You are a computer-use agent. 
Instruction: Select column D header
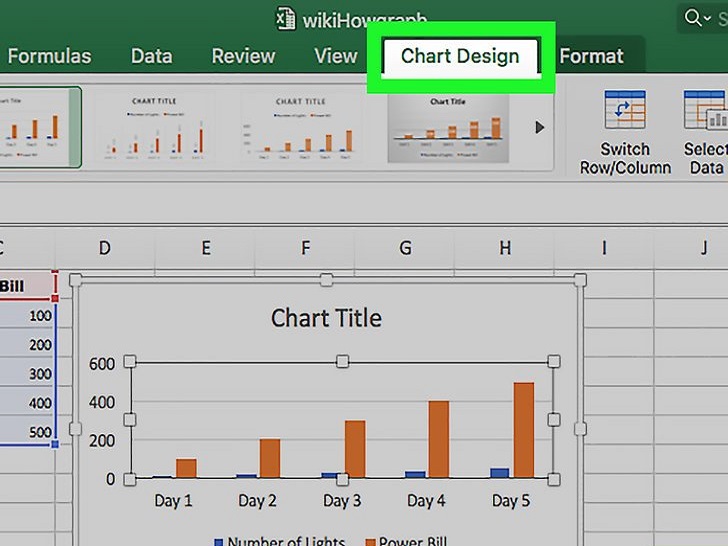[x=105, y=248]
